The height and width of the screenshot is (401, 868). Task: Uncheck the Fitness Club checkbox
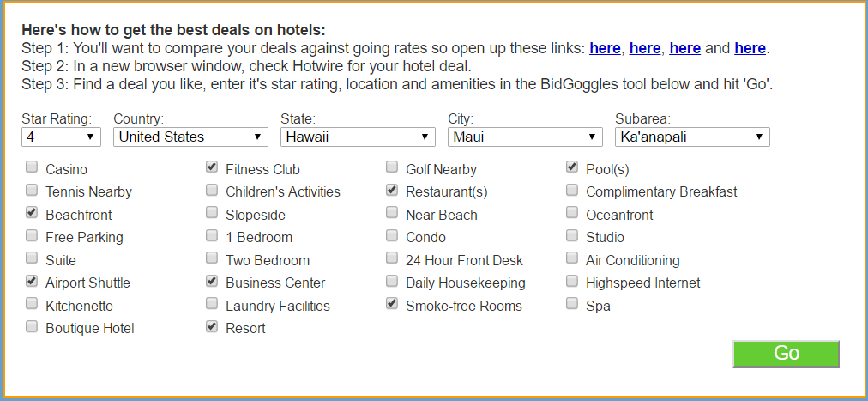pos(212,168)
